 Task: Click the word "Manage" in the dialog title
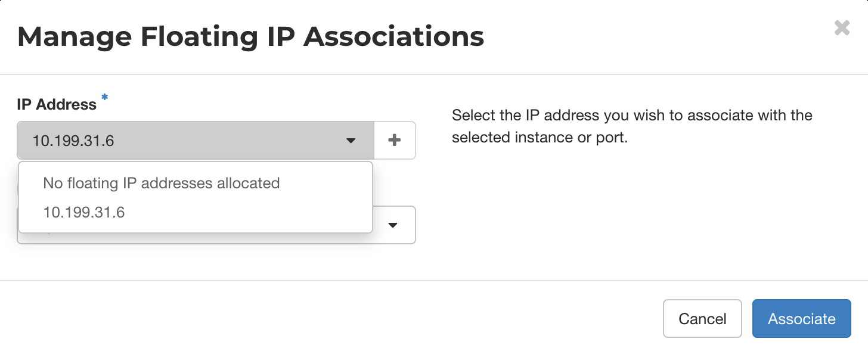coord(73,37)
